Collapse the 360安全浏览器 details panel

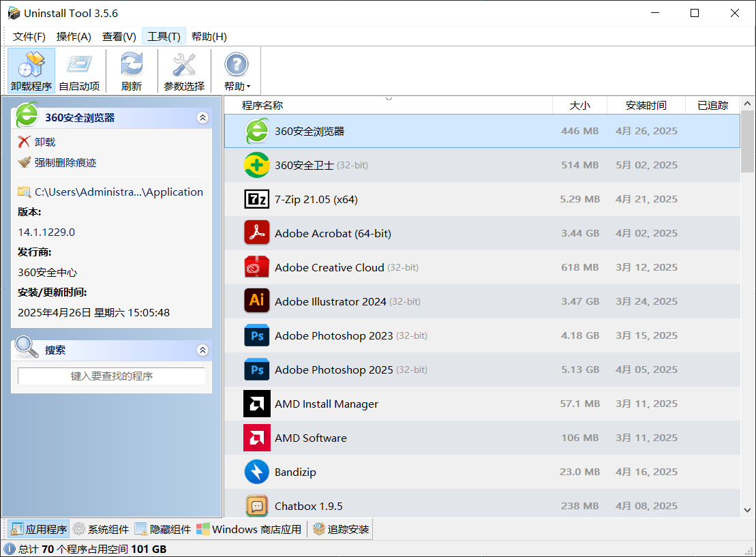tap(202, 118)
